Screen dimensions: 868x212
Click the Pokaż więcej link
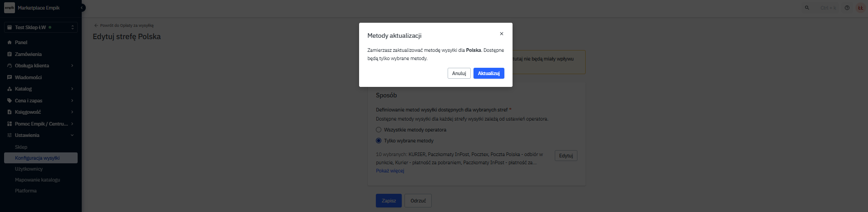pos(390,171)
